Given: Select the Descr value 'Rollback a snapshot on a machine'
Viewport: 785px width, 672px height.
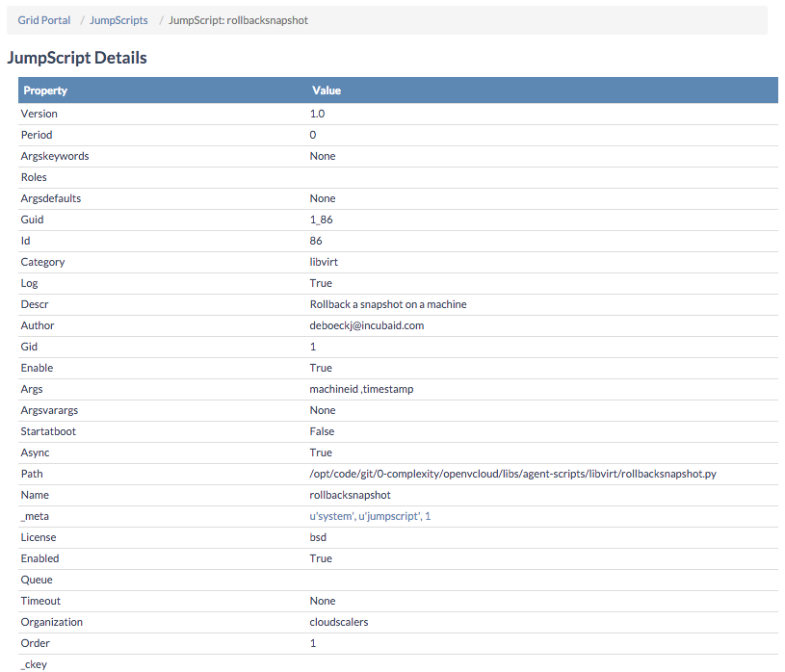Looking at the screenshot, I should (388, 304).
